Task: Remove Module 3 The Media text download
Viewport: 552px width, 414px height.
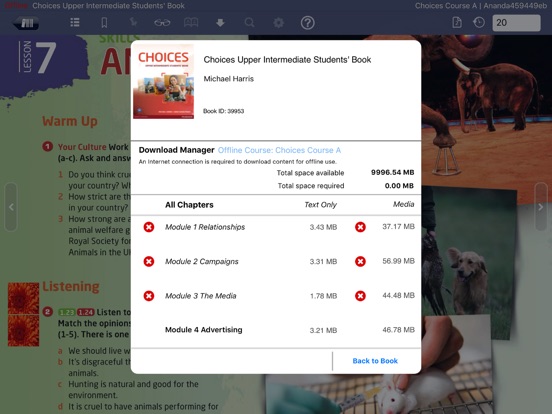Action: tap(149, 296)
